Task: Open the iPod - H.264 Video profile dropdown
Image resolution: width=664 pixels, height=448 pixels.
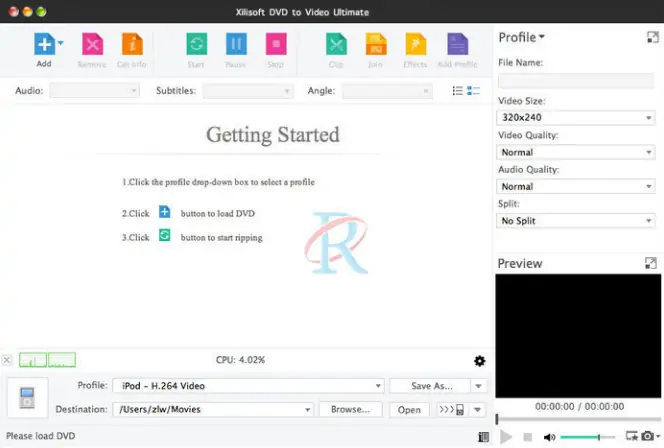Action: 249,386
